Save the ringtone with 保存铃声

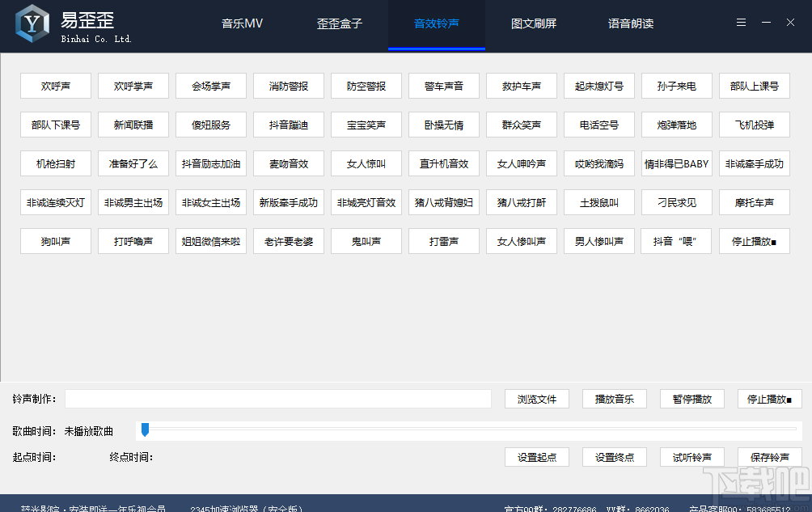[769, 456]
